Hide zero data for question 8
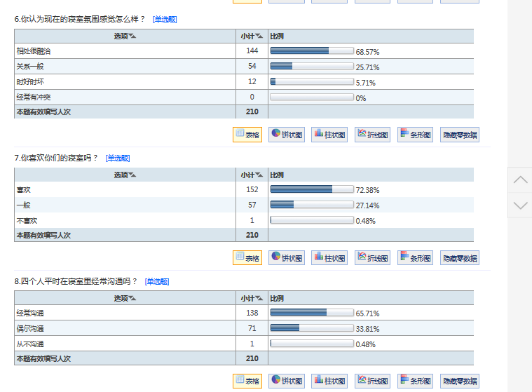Screen dimensions: 532x392 460,381
